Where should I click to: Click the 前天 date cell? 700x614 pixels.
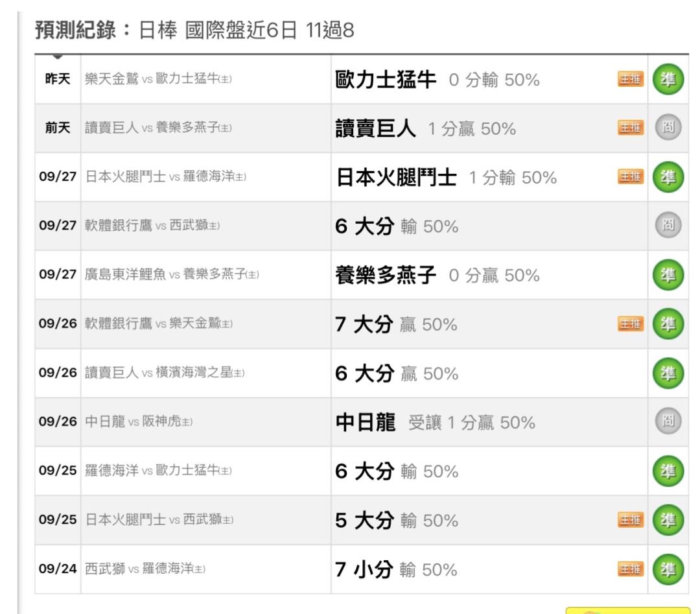click(x=58, y=129)
